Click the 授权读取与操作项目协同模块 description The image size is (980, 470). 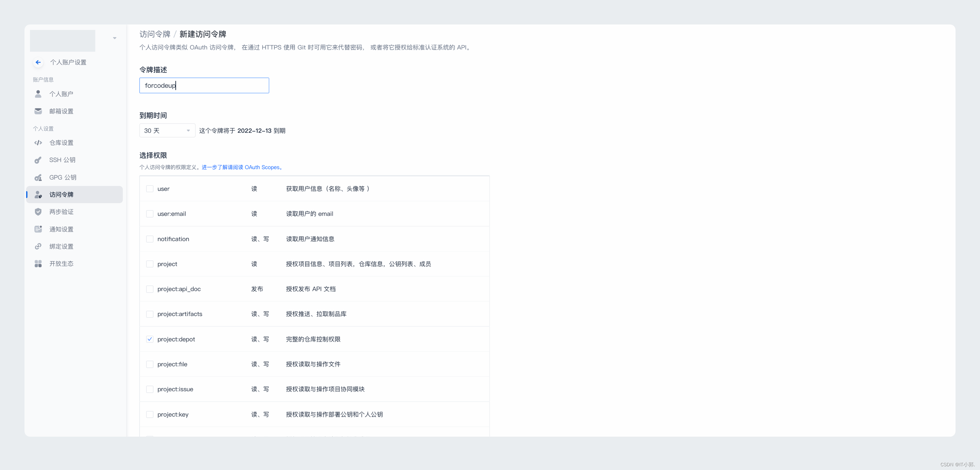pos(325,389)
